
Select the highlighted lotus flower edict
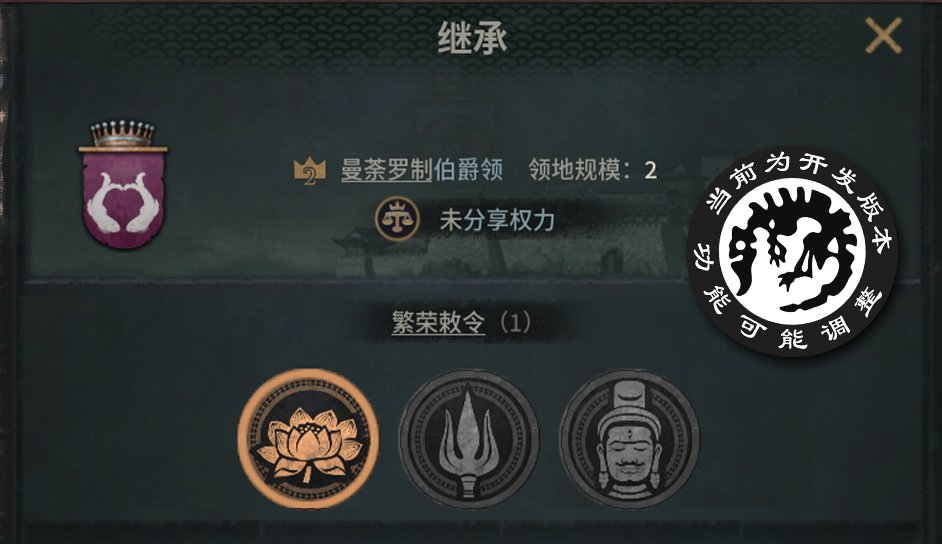pyautogui.click(x=308, y=438)
